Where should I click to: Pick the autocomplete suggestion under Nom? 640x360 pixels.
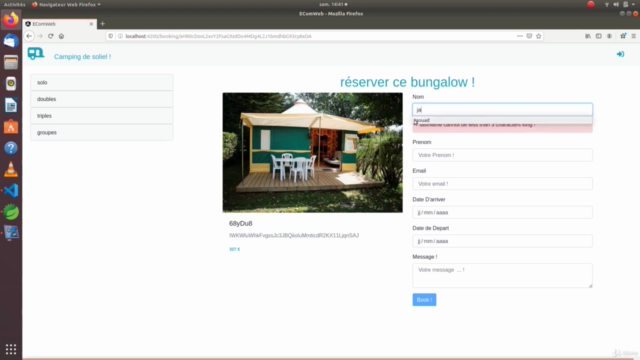point(502,120)
